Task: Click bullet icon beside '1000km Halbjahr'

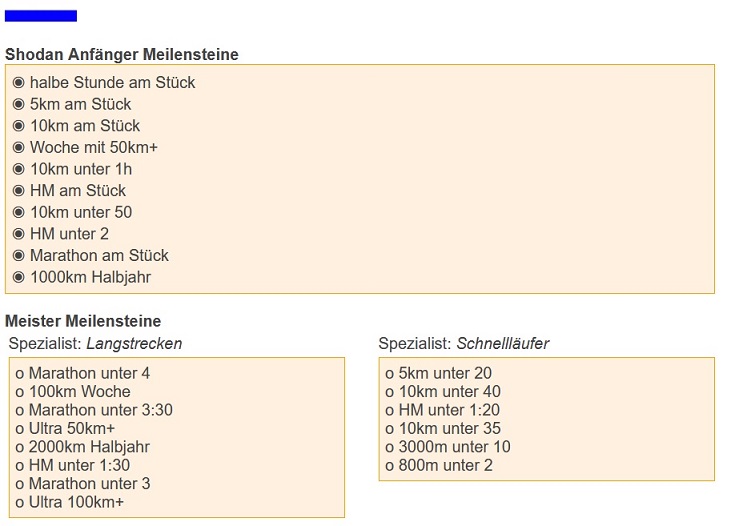Action: [18, 277]
